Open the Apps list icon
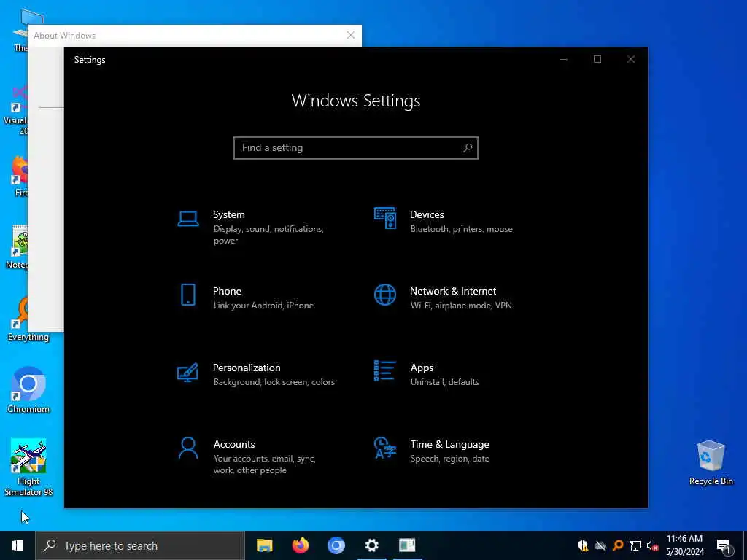Image resolution: width=747 pixels, height=560 pixels. [385, 371]
